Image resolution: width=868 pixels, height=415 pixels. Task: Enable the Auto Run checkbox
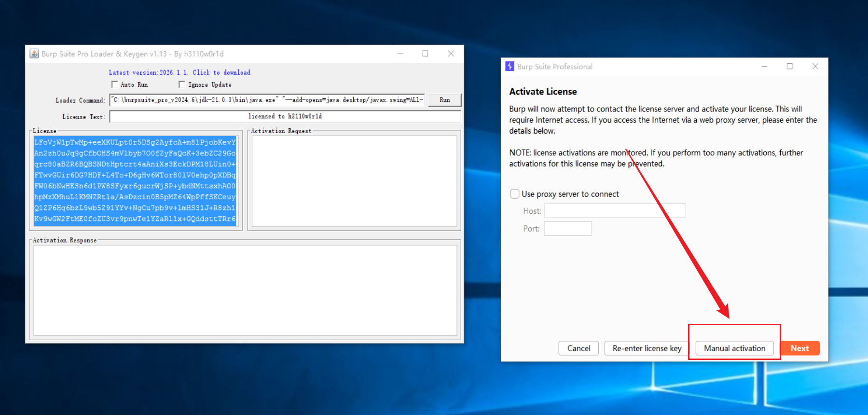coord(115,84)
